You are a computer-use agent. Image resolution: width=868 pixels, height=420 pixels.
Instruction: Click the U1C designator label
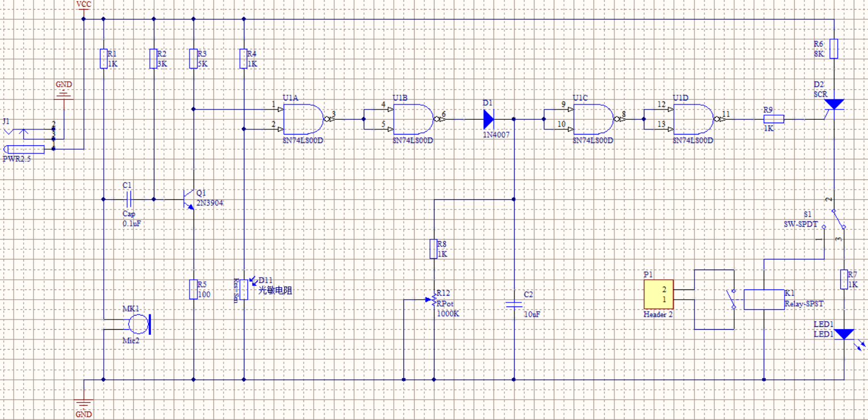click(580, 98)
